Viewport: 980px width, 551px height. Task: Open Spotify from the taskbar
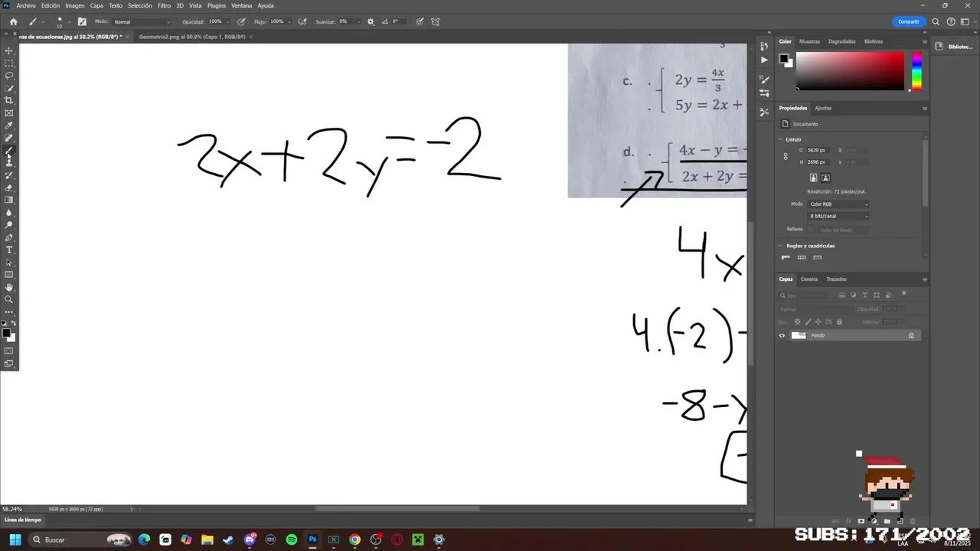[292, 540]
